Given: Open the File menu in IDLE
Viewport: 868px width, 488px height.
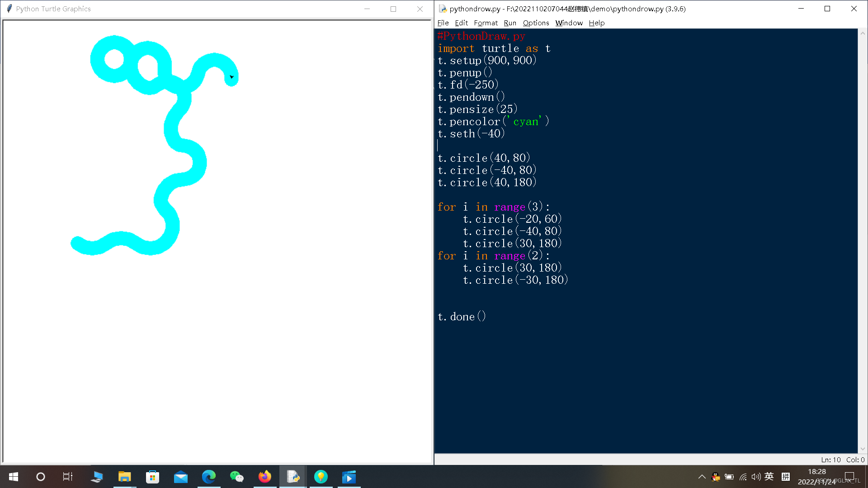Looking at the screenshot, I should tap(443, 23).
